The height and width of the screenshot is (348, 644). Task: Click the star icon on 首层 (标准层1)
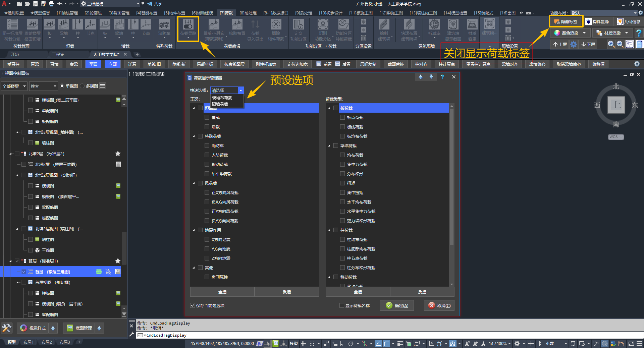coord(118,261)
